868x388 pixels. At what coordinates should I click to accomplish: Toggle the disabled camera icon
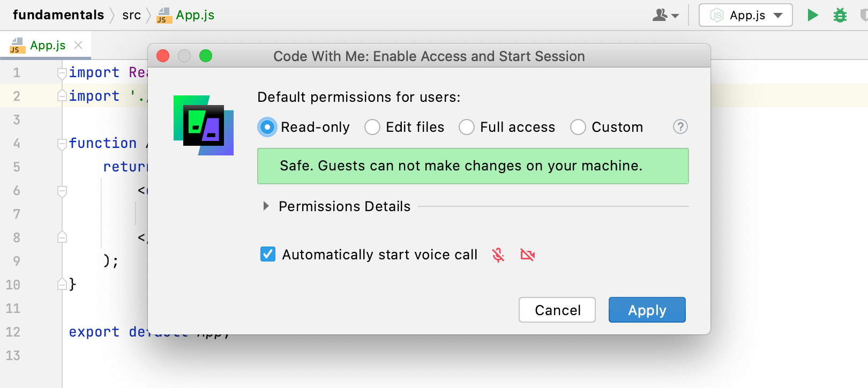pos(528,255)
